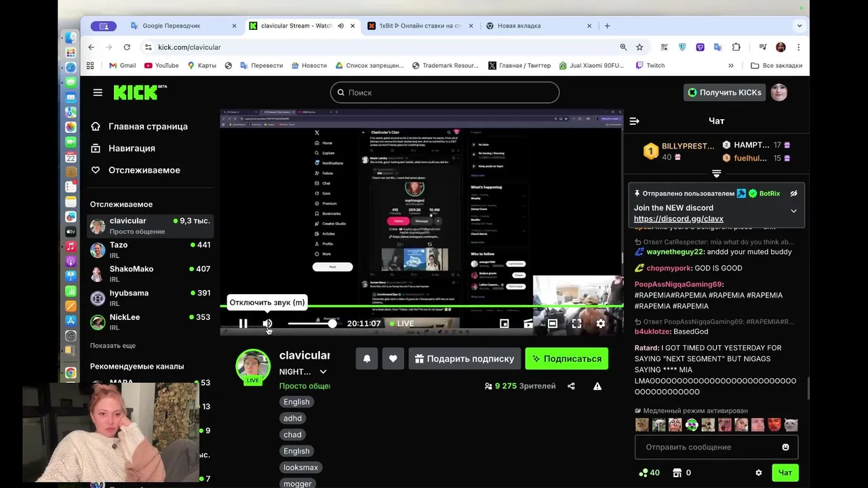
Task: Click Получить KICKs button
Action: point(724,92)
